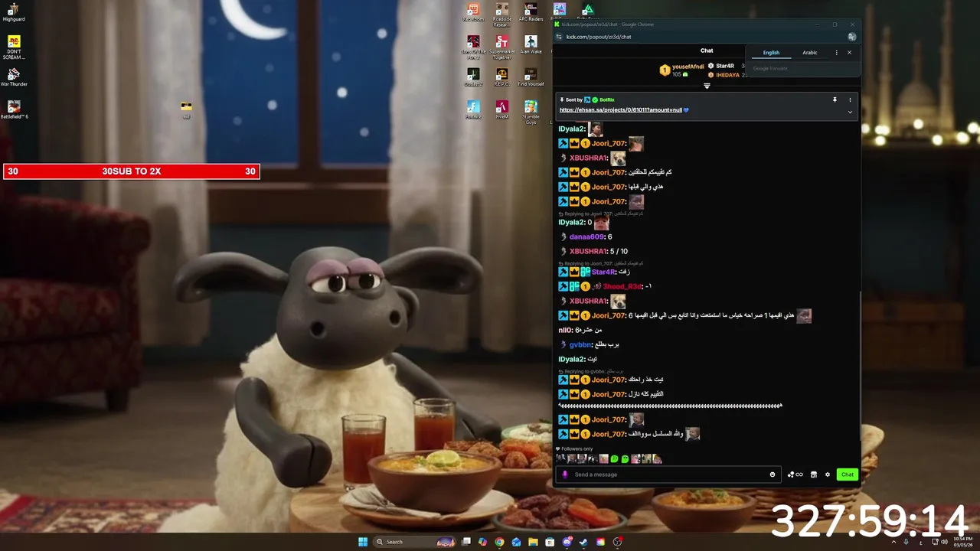Open the Windows Start menu
This screenshot has width=980, height=551.
[363, 542]
